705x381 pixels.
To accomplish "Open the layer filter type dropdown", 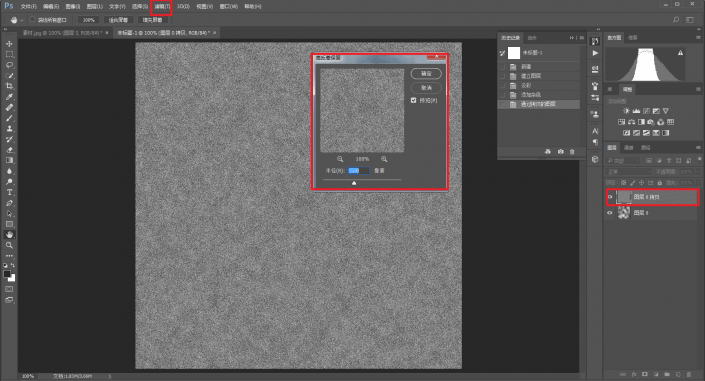I will coord(623,161).
